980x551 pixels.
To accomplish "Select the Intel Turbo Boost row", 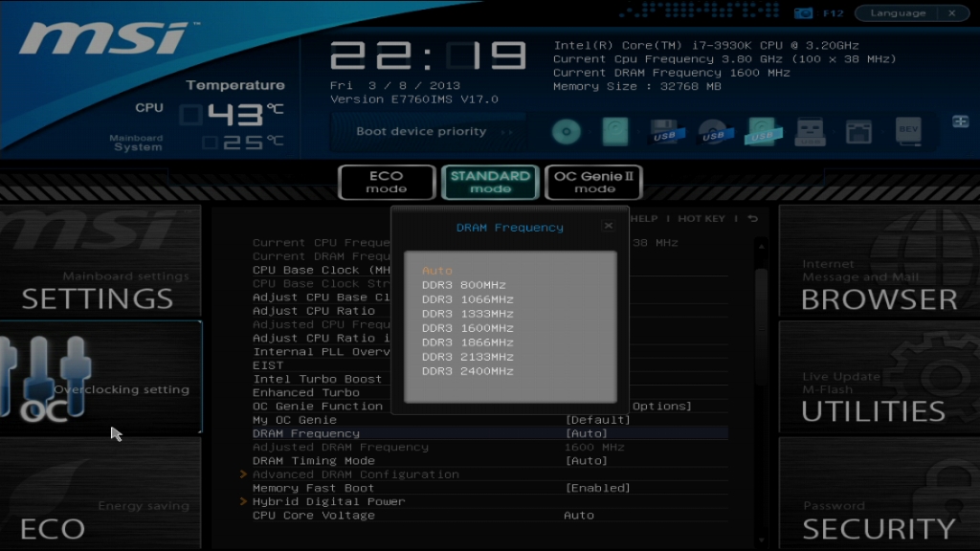I will [x=318, y=379].
